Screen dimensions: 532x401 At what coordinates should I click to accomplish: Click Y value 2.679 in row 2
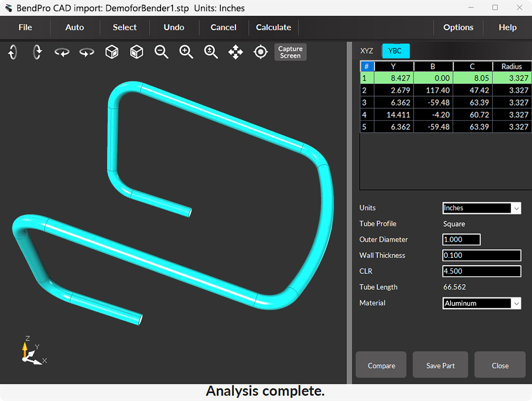pos(394,90)
